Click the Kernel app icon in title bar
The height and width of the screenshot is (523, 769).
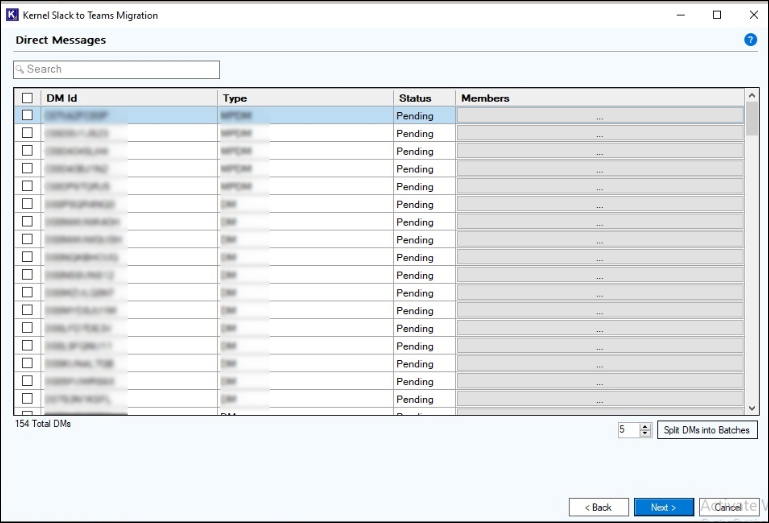point(12,15)
